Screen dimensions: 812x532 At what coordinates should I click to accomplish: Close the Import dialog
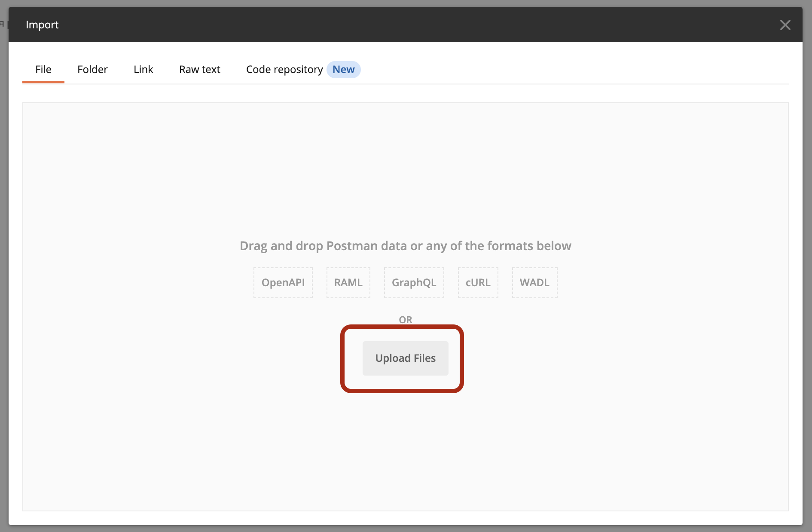pos(785,25)
